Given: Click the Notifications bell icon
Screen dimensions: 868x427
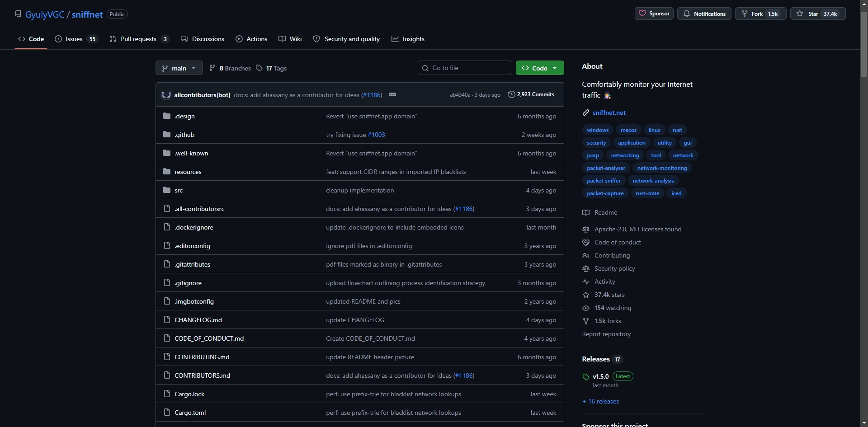Looking at the screenshot, I should (x=686, y=14).
